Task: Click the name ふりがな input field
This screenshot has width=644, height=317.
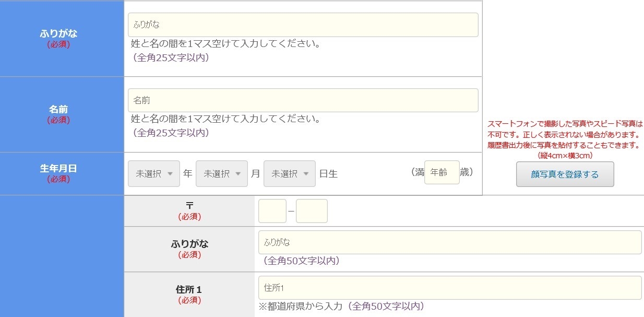Action: click(x=303, y=24)
